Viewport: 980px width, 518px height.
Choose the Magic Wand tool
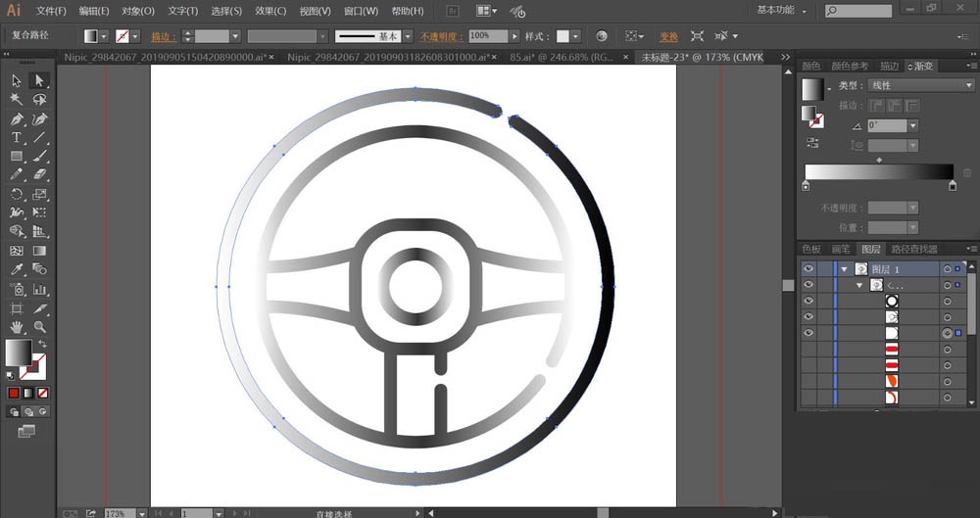click(17, 99)
